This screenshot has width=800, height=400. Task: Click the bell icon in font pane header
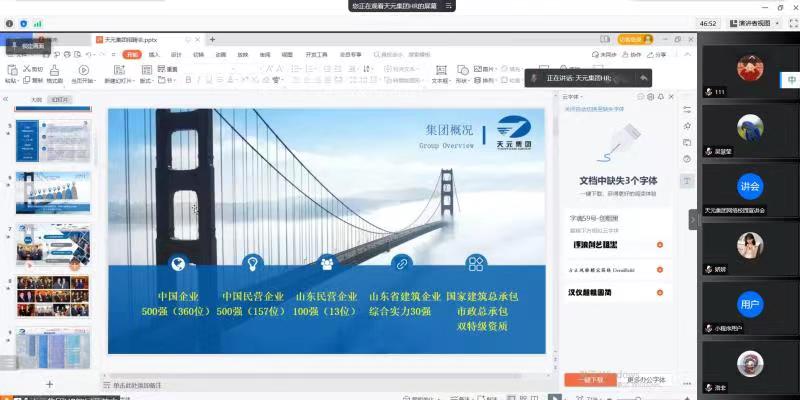coord(661,96)
